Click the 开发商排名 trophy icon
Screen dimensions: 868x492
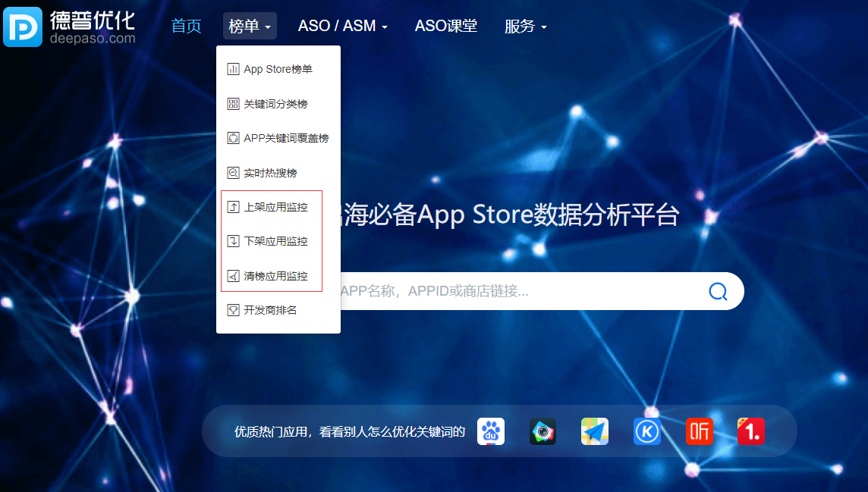[233, 310]
